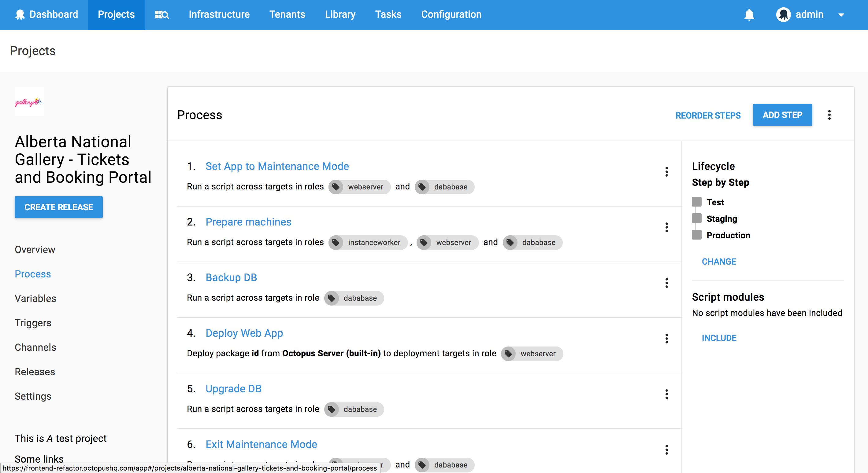Click the admin user avatar icon
Viewport: 868px width, 473px height.
click(783, 14)
